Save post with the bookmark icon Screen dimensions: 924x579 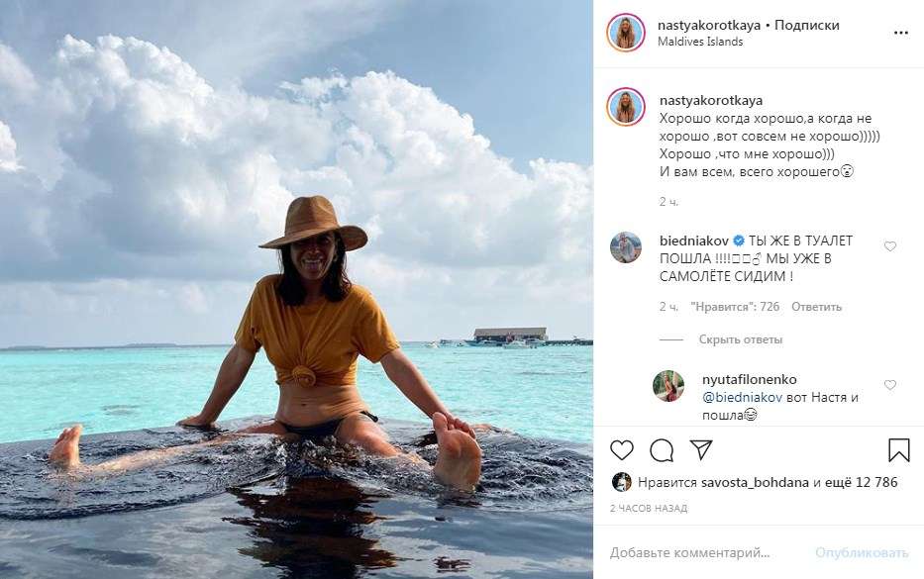(898, 450)
